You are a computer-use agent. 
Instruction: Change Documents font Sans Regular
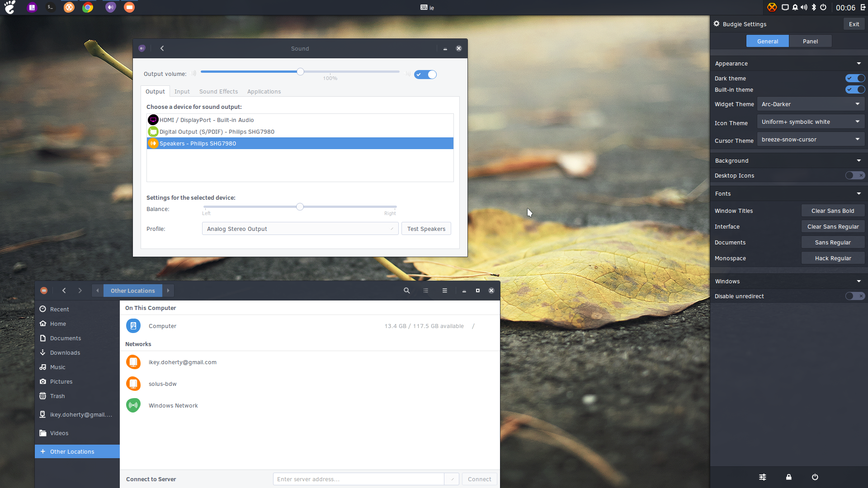coord(833,242)
